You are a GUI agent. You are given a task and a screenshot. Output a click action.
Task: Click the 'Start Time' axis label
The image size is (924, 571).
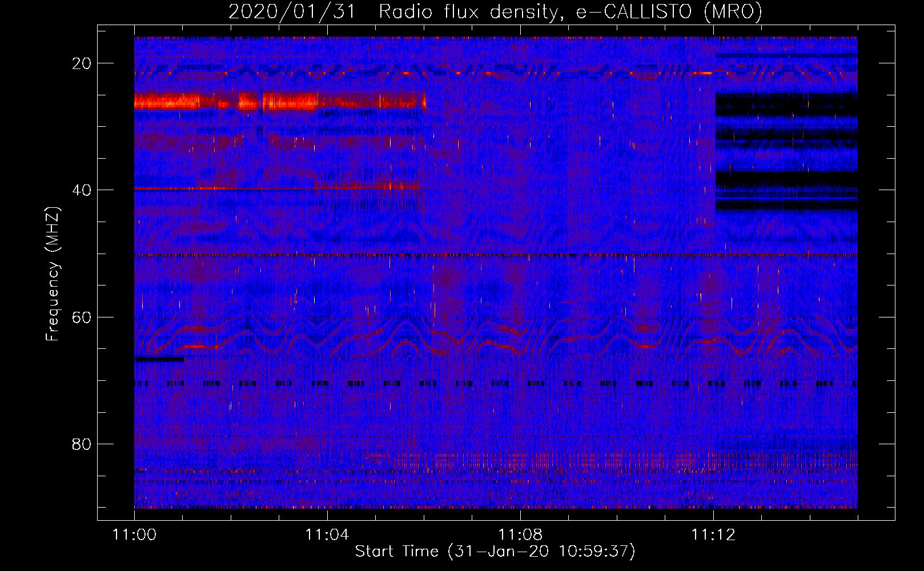(495, 552)
